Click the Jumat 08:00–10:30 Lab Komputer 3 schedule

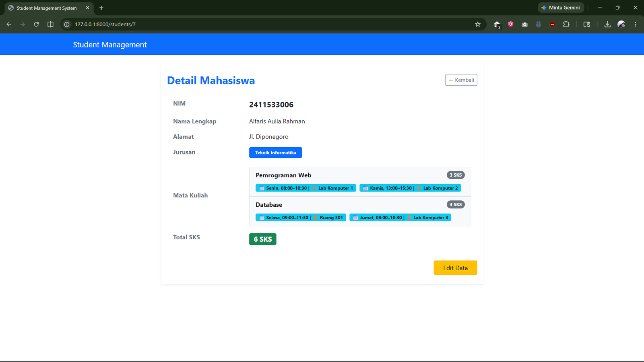(x=400, y=218)
